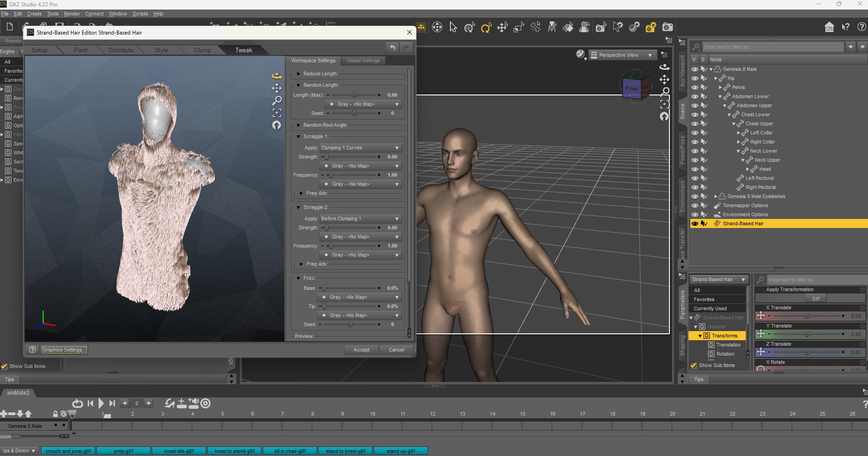Select the Node Selection arrow tool
This screenshot has width=868, height=456.
(453, 27)
